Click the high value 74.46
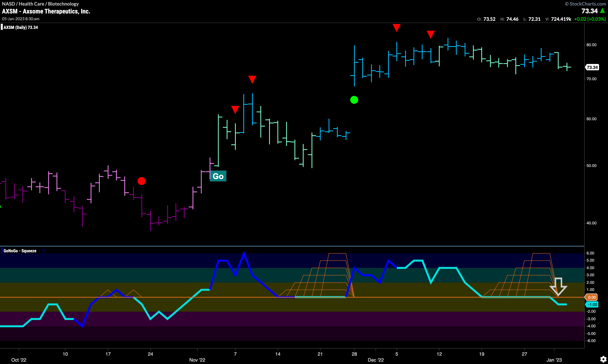 coord(512,19)
